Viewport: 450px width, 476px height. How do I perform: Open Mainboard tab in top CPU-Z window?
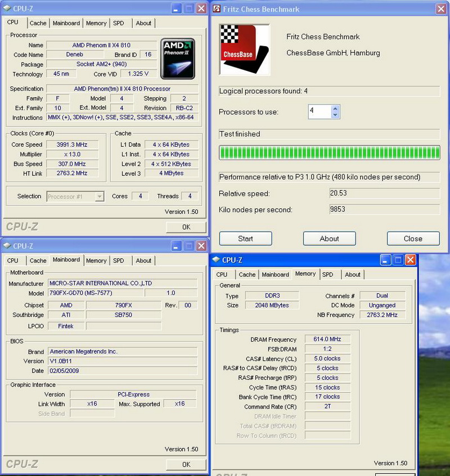click(x=66, y=23)
